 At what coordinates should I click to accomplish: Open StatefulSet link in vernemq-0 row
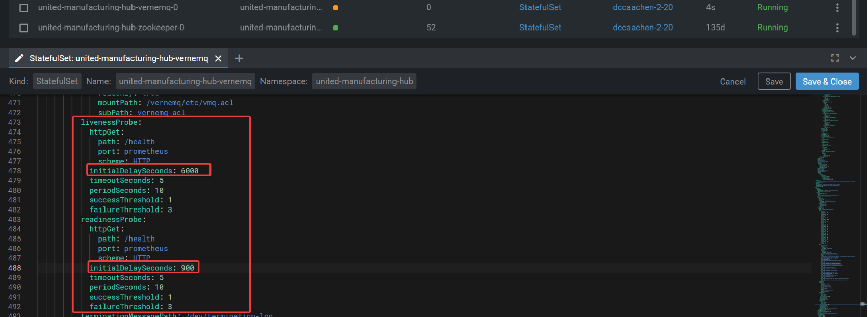[x=540, y=7]
